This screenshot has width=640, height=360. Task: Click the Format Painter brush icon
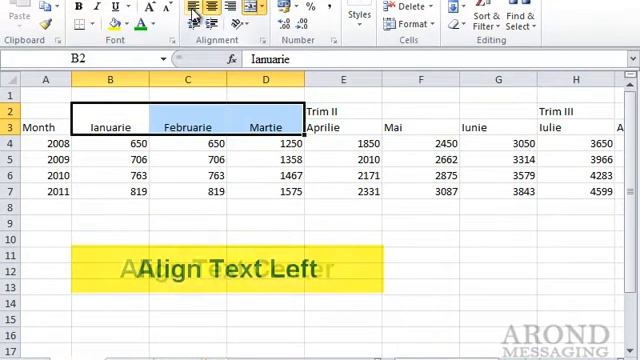(x=46, y=24)
